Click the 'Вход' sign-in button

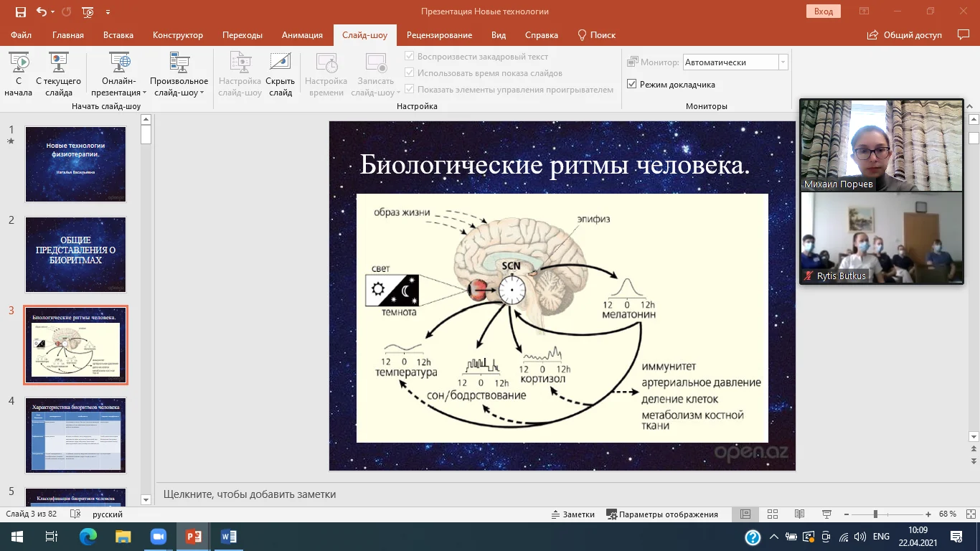[x=823, y=11]
